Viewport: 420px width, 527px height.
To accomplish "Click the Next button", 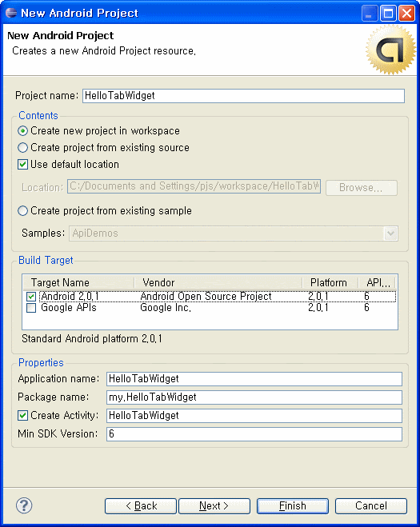I will pyautogui.click(x=214, y=506).
